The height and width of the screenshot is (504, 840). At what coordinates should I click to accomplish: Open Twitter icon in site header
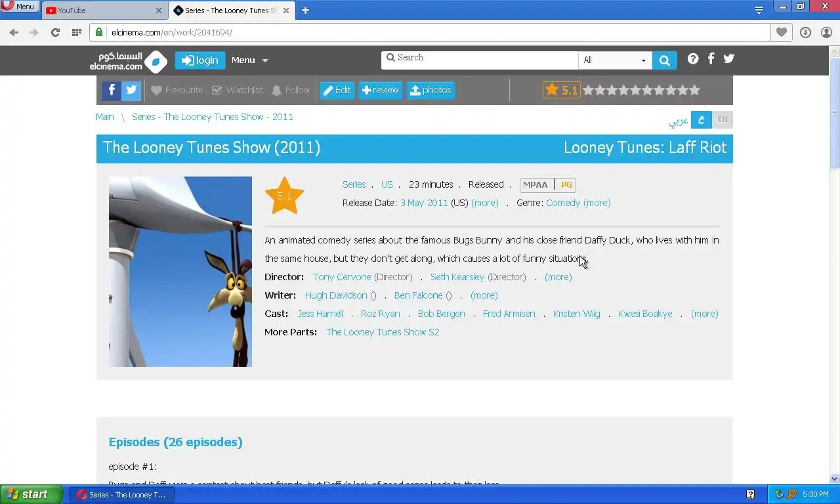point(728,58)
